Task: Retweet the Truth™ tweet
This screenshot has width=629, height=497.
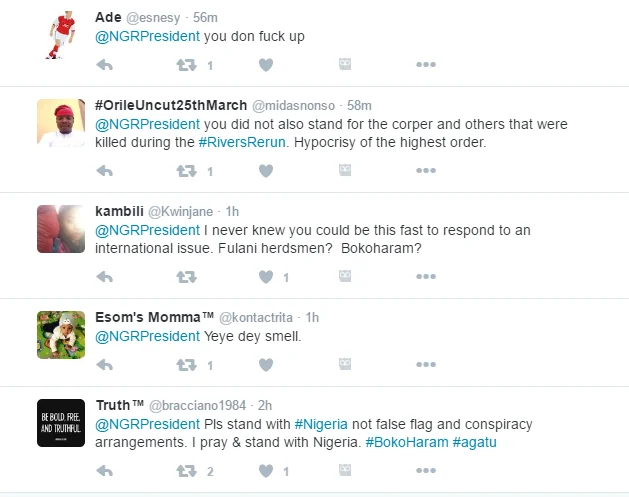Action: [185, 471]
